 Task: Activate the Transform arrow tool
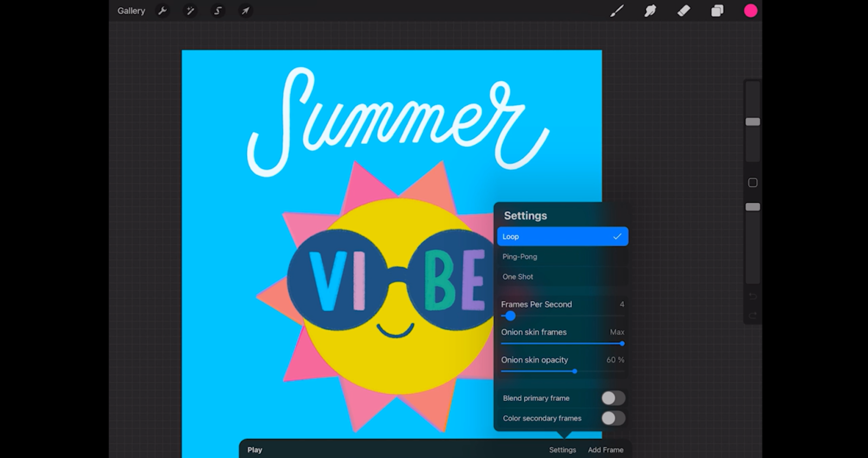(245, 11)
